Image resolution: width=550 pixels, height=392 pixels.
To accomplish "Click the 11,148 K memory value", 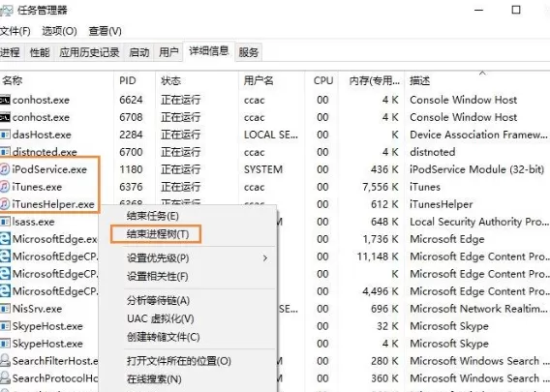I will (x=378, y=256).
